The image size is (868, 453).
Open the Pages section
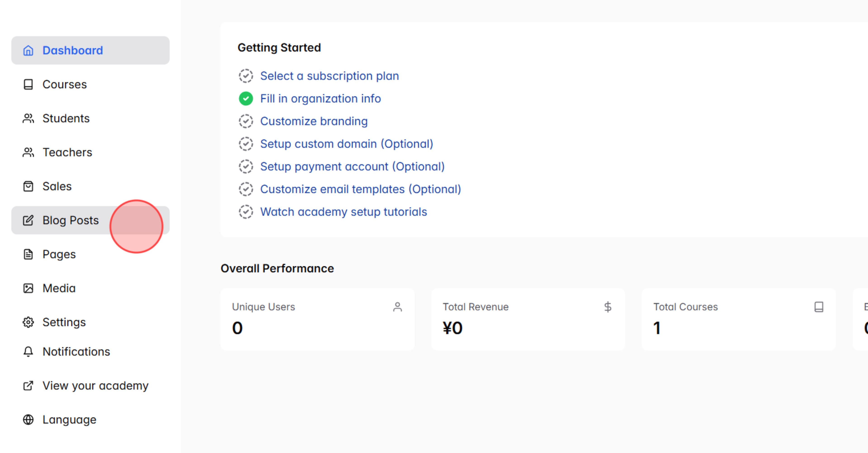click(59, 254)
